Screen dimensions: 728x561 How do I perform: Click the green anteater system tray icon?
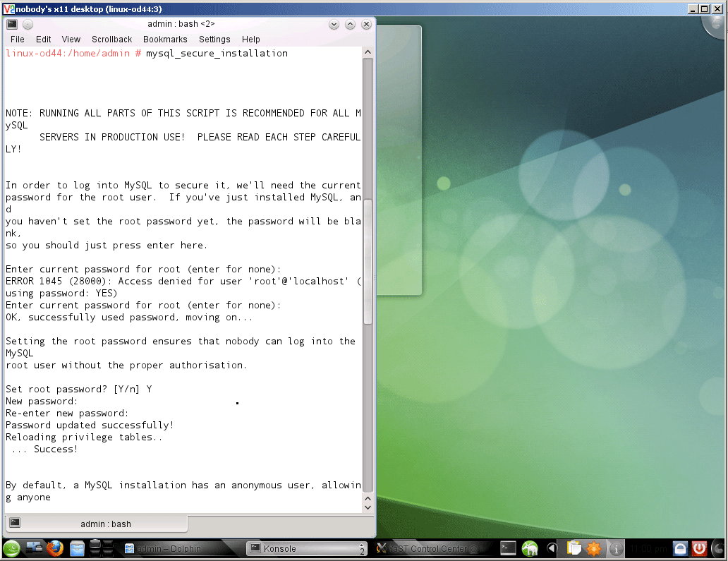(530, 548)
